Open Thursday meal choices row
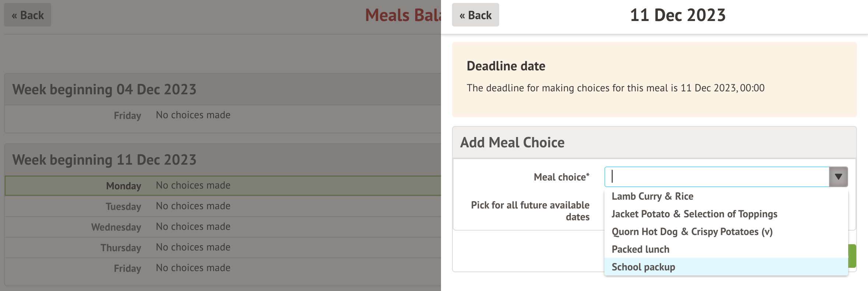Screen dimensions: 868x291 (x=193, y=248)
